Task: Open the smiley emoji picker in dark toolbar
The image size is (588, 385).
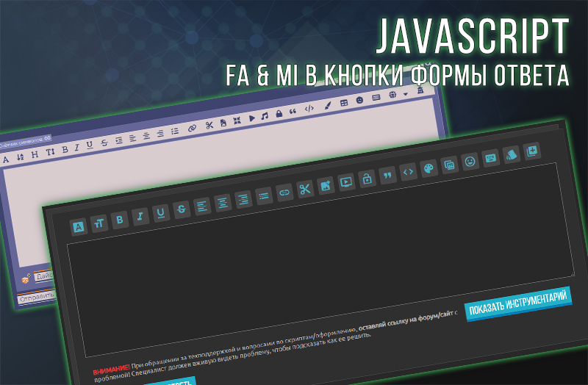Action: pos(470,162)
